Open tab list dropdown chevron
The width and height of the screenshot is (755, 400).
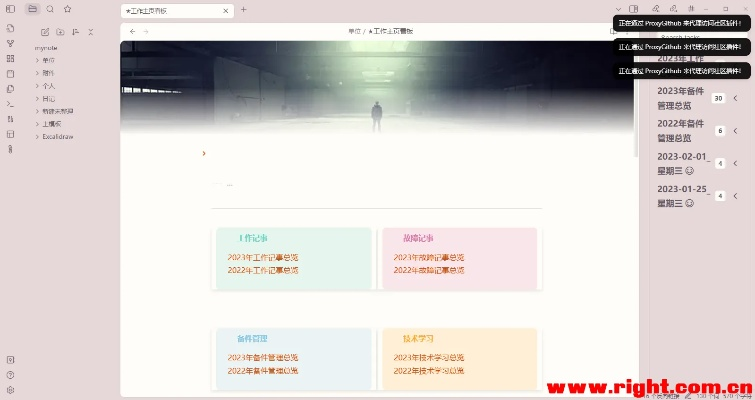pos(618,9)
